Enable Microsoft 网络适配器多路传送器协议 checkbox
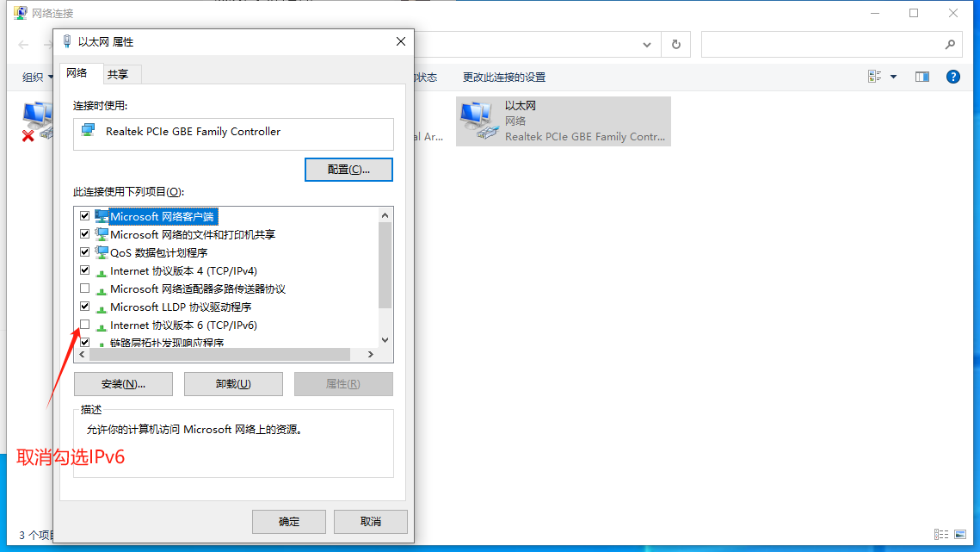 click(x=85, y=288)
